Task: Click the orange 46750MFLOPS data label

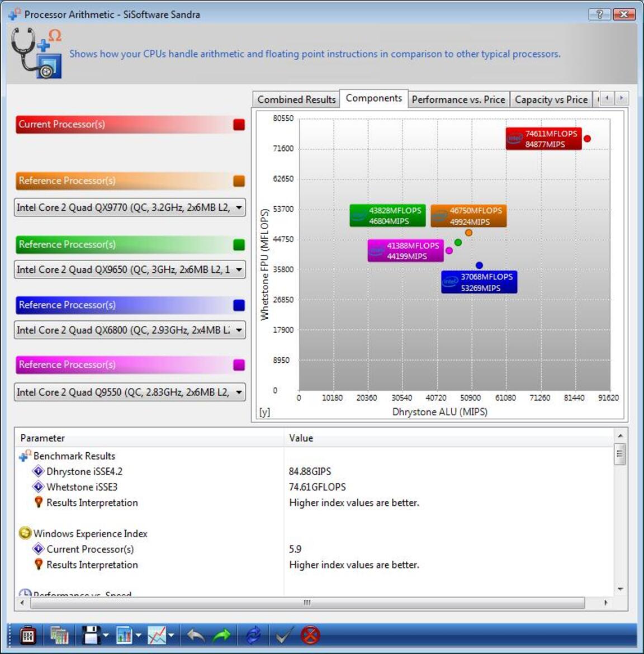Action: [x=468, y=216]
